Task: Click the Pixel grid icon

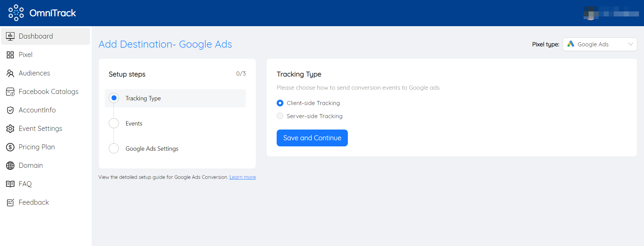Action: pyautogui.click(x=10, y=55)
